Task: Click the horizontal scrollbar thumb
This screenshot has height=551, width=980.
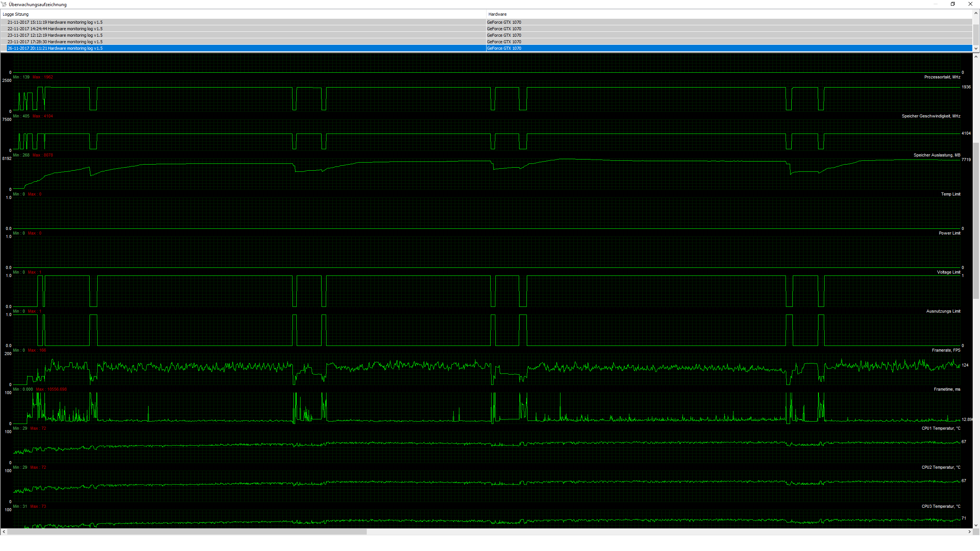Action: tap(187, 532)
